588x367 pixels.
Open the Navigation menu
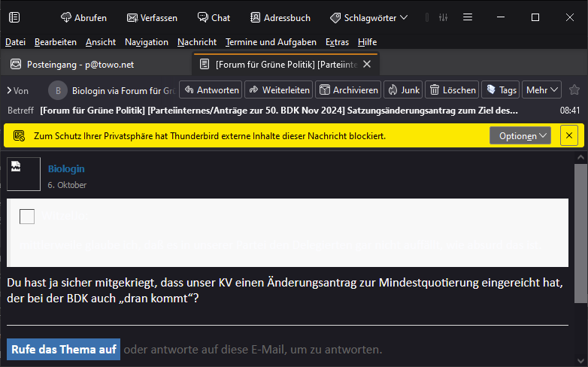[147, 42]
